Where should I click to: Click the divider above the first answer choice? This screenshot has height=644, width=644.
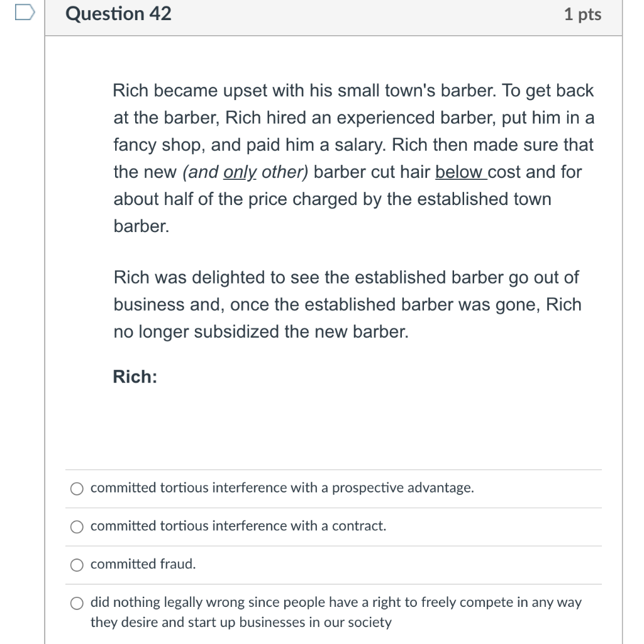(333, 469)
